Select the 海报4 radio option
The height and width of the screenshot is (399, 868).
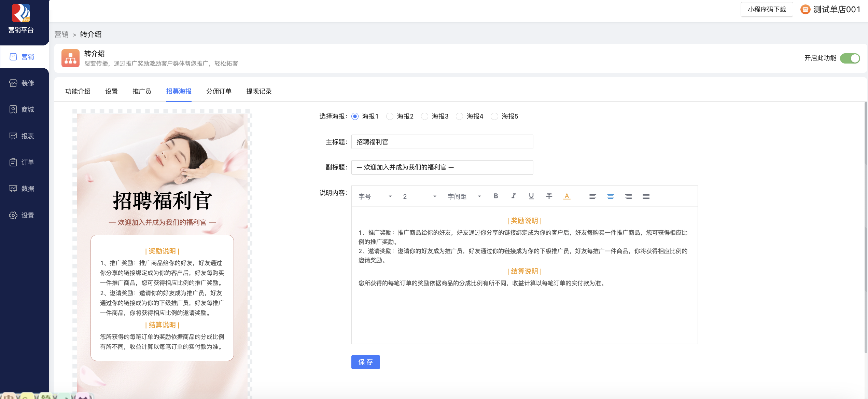pyautogui.click(x=460, y=116)
